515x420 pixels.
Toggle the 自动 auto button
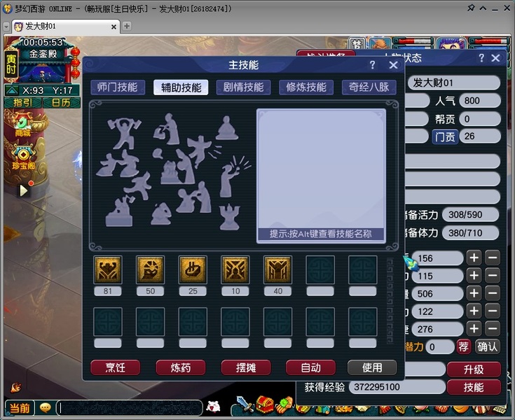click(x=310, y=367)
